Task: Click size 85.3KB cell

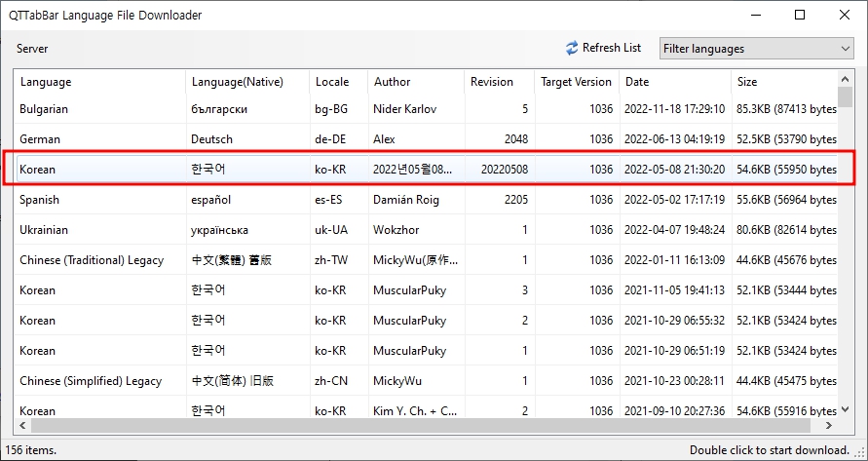Action: pos(786,109)
